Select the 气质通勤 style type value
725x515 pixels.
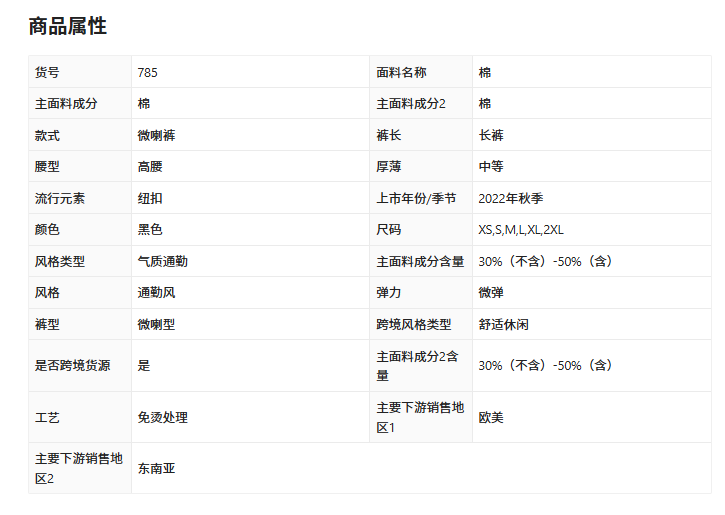(x=163, y=261)
